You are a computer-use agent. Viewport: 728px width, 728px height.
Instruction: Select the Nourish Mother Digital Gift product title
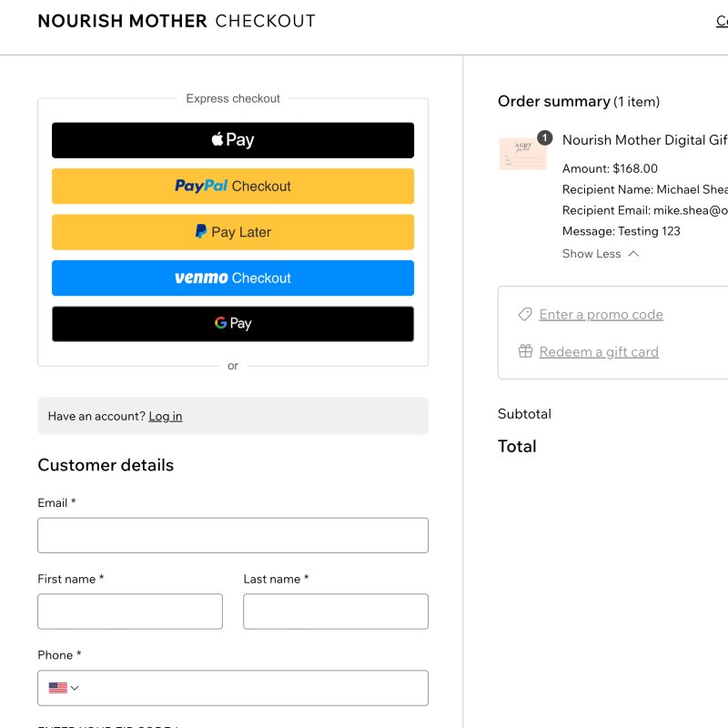645,140
